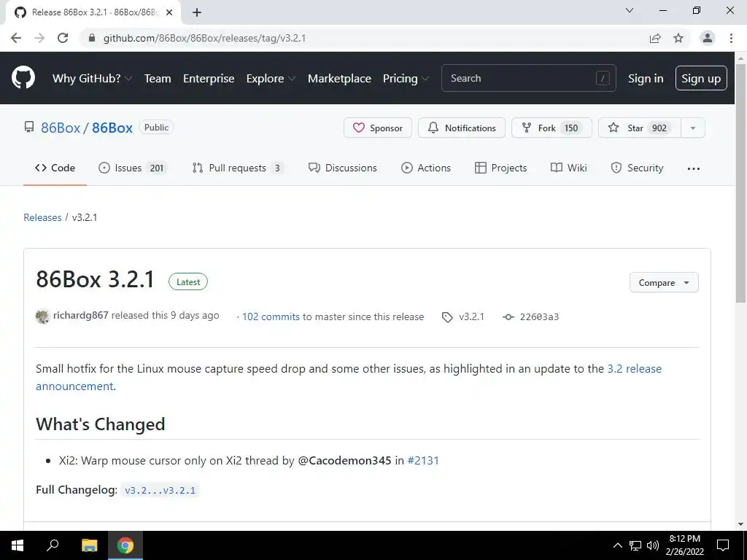The image size is (747, 560).
Task: Go to Releases breadcrumb link
Action: pyautogui.click(x=42, y=217)
